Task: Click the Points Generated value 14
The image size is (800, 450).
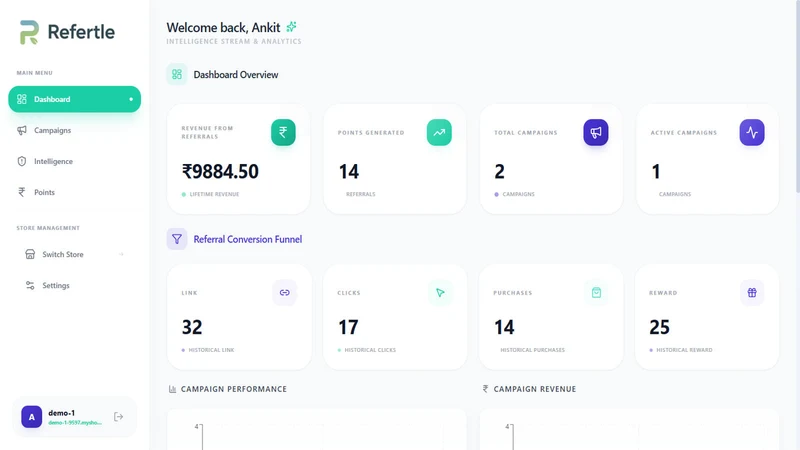Action: (x=349, y=171)
